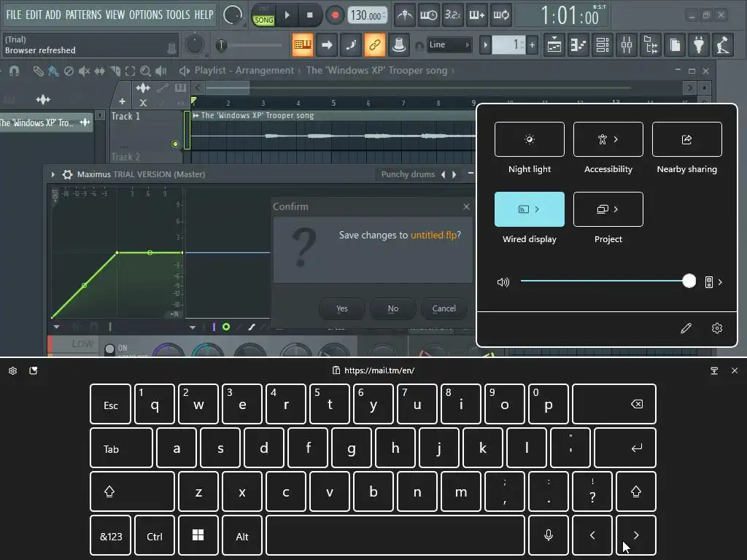The height and width of the screenshot is (560, 747).
Task: Open the Piano roll view button
Action: pyautogui.click(x=578, y=44)
